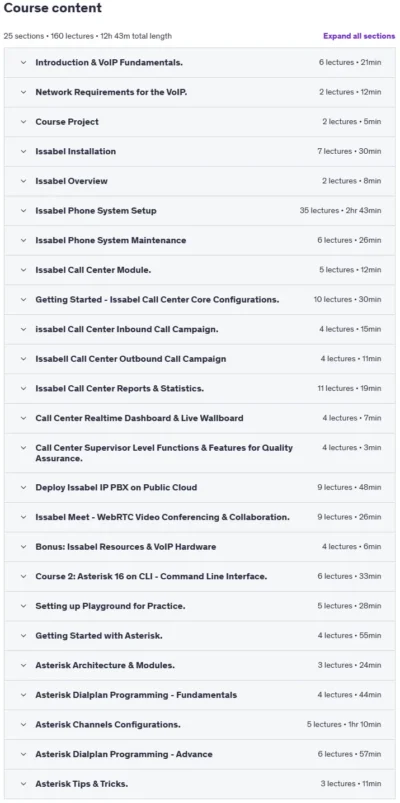Screen dimensions: 400x803
Task: Open chevron for Course Project section
Action: pyautogui.click(x=23, y=122)
